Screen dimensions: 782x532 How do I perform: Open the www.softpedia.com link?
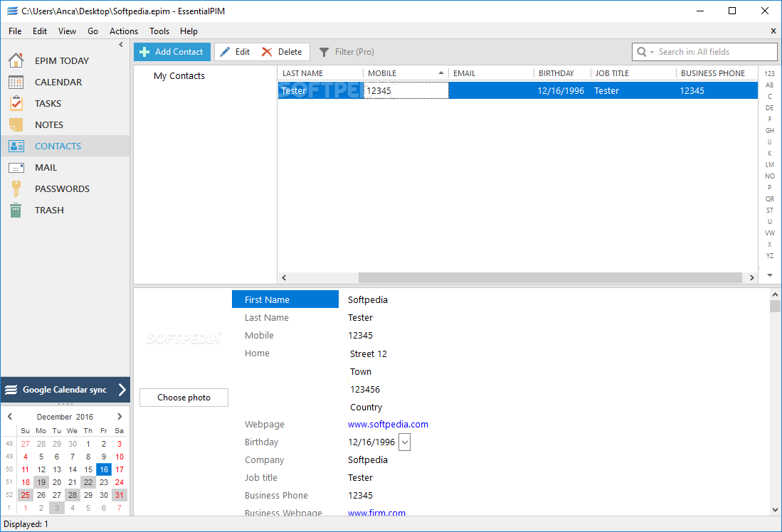[388, 425]
